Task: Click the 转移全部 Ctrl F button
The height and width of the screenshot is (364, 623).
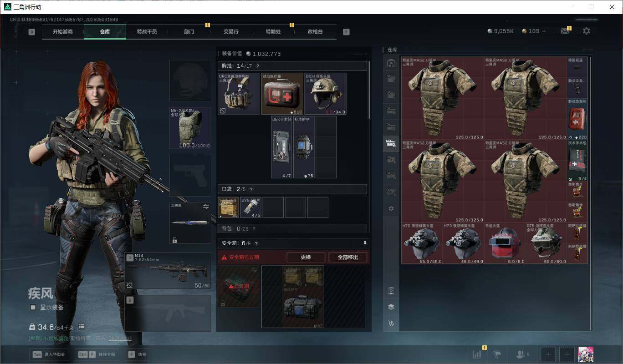Action: (x=97, y=354)
